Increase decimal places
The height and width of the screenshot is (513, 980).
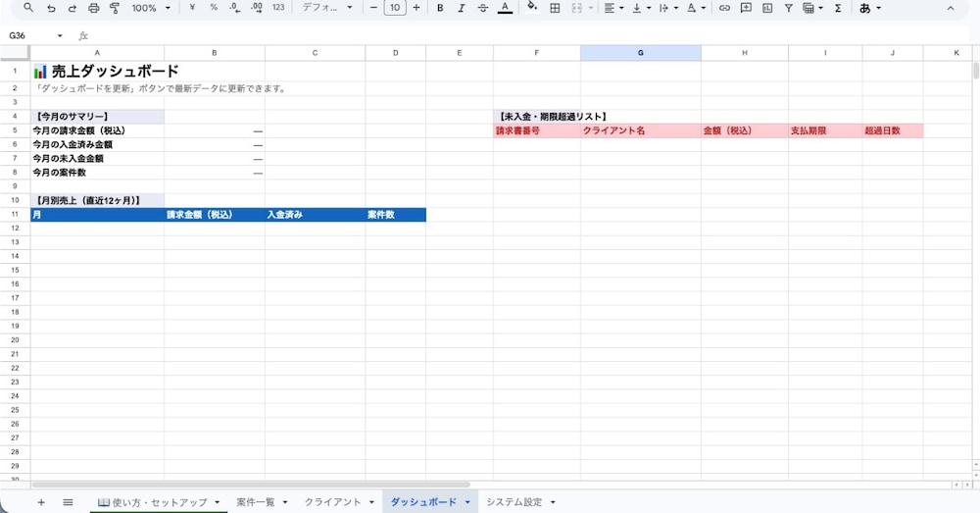pyautogui.click(x=256, y=8)
